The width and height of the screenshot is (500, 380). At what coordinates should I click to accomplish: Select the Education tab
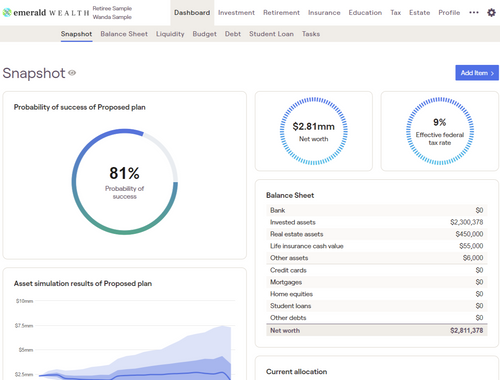(x=365, y=13)
